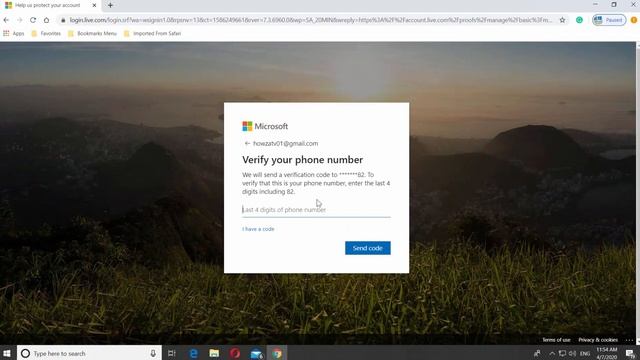
Task: Go back using arrow beside email address
Action: click(247, 144)
